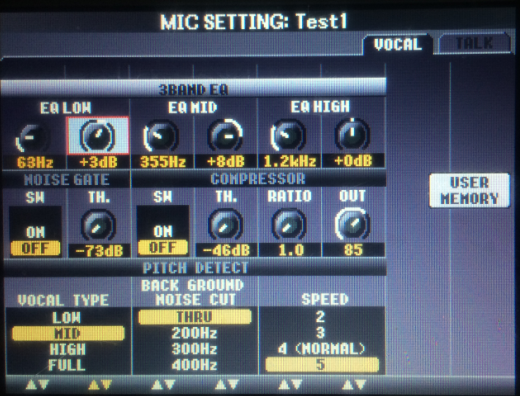Screen dimensions: 520x396
Task: Open the VOCAL tab
Action: [x=398, y=44]
